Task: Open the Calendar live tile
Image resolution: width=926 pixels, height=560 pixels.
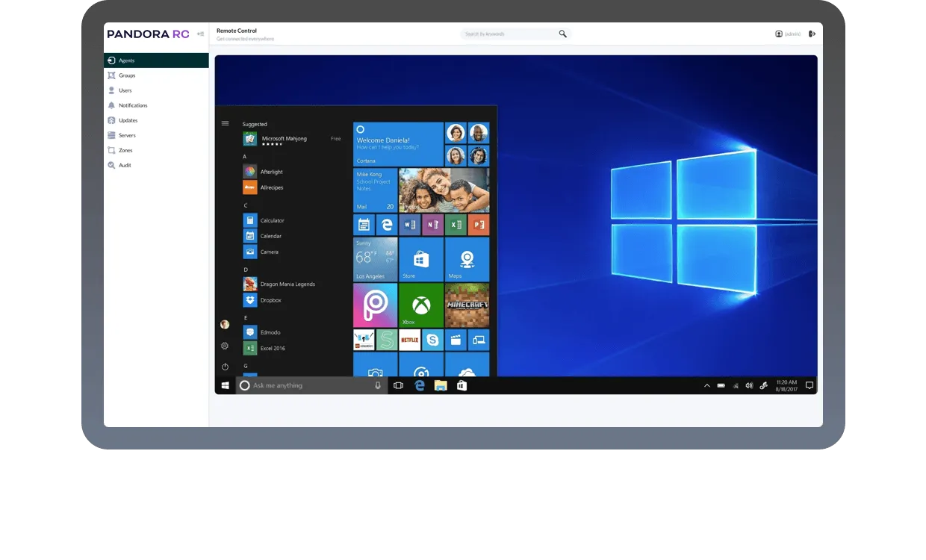Action: pyautogui.click(x=364, y=224)
